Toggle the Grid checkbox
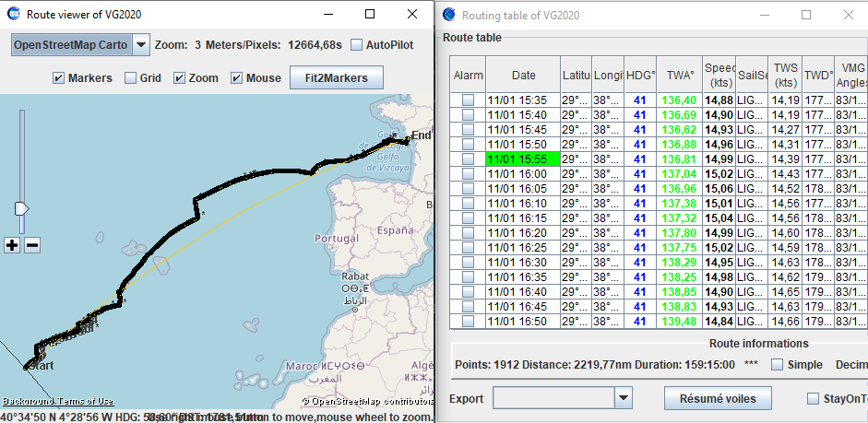Image resolution: width=868 pixels, height=423 pixels. pos(130,78)
